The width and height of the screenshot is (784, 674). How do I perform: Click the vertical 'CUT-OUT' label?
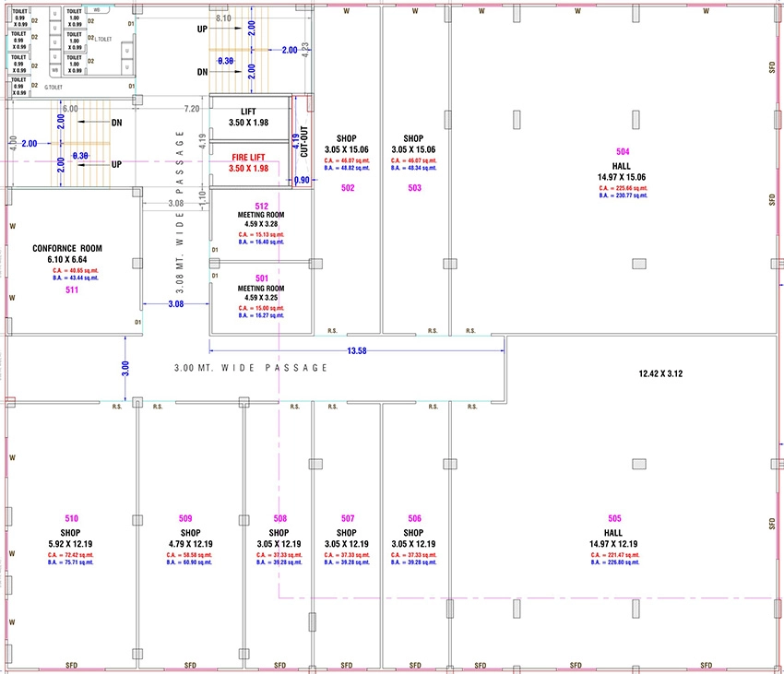[x=304, y=141]
